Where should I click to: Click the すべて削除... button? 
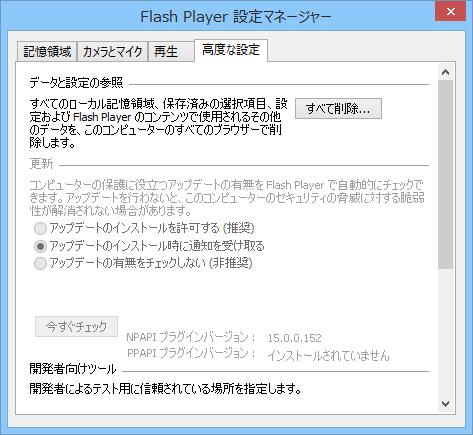(x=338, y=108)
